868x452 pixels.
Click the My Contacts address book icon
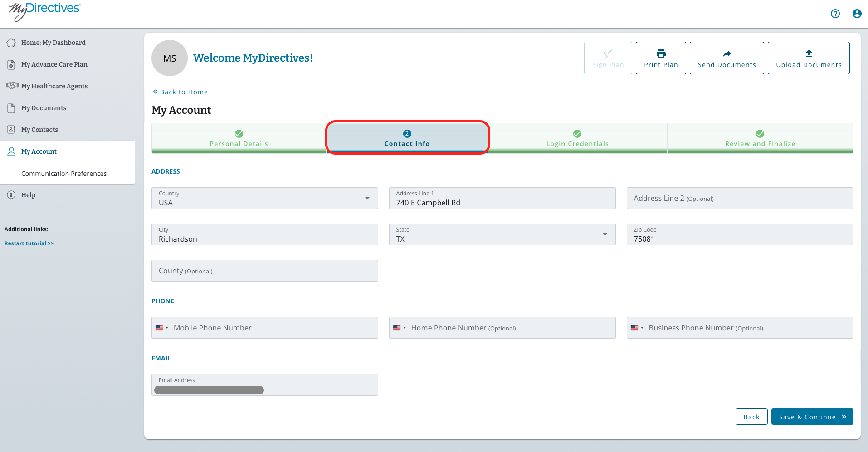point(11,130)
